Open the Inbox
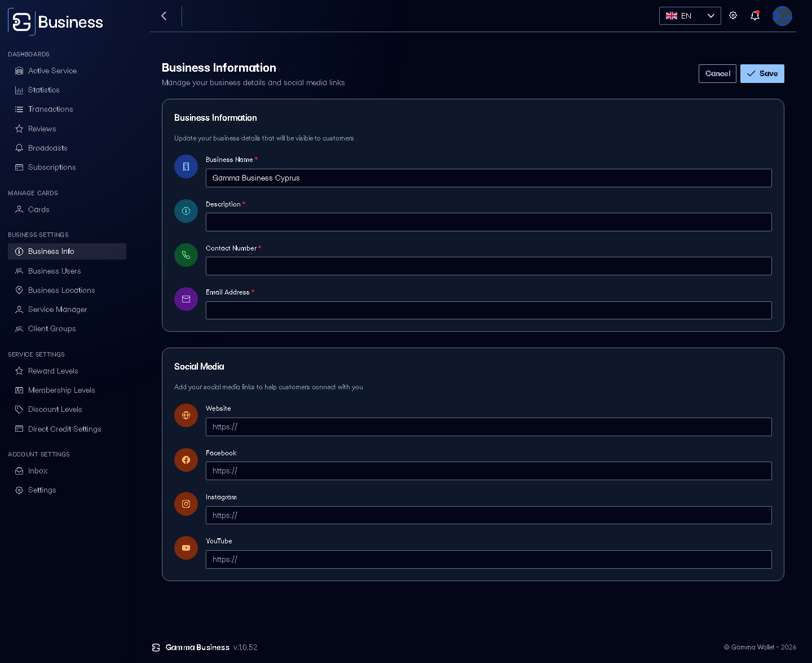 pos(67,471)
